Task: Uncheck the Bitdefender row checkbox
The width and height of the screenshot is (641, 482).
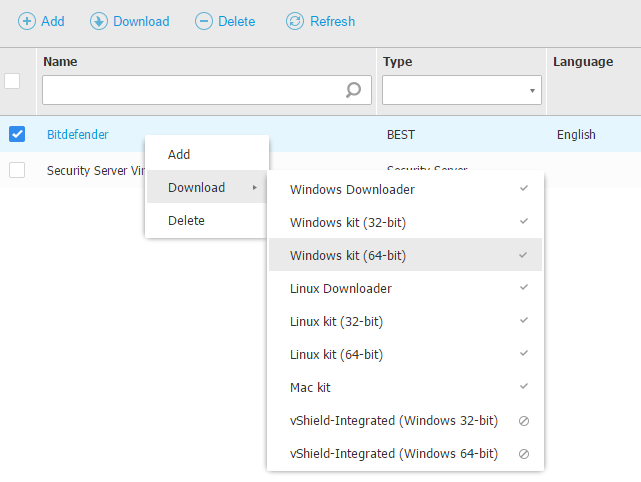Action: click(x=17, y=134)
